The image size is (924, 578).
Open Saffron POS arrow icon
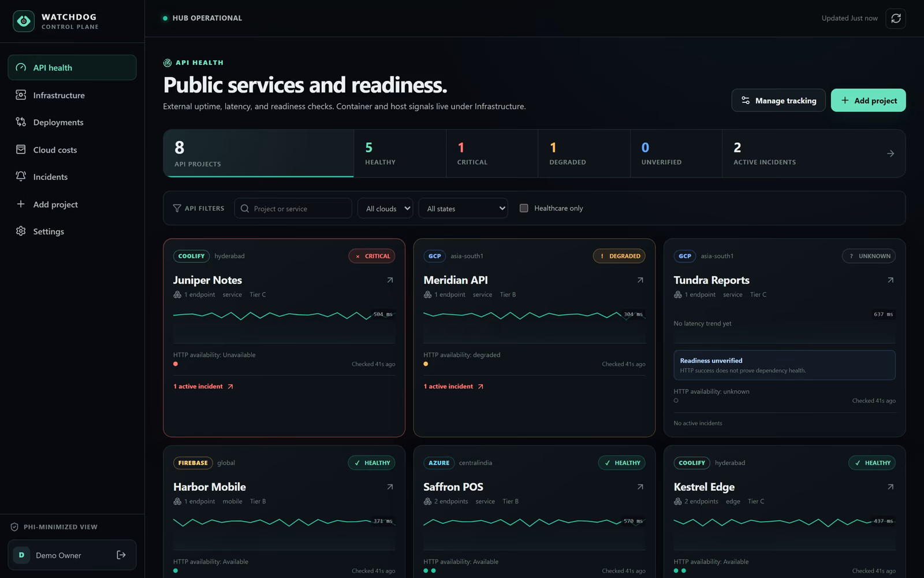click(x=640, y=487)
